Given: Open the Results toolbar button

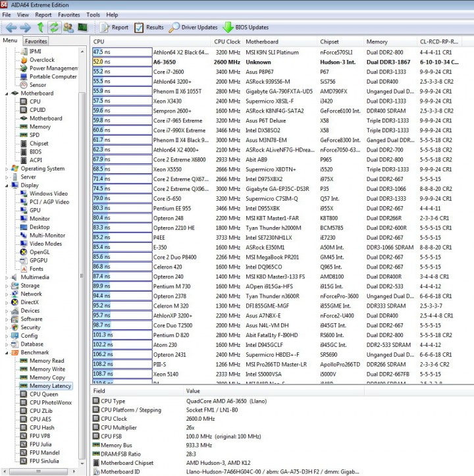Looking at the screenshot, I should tap(149, 28).
